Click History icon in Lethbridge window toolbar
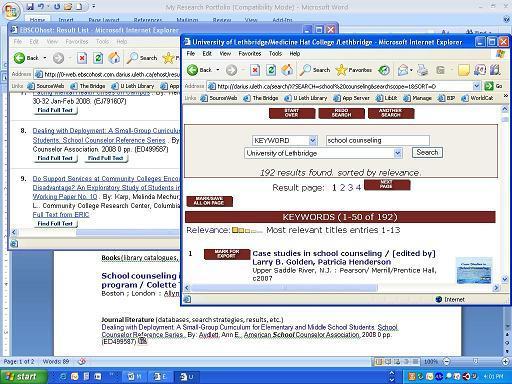 point(384,70)
